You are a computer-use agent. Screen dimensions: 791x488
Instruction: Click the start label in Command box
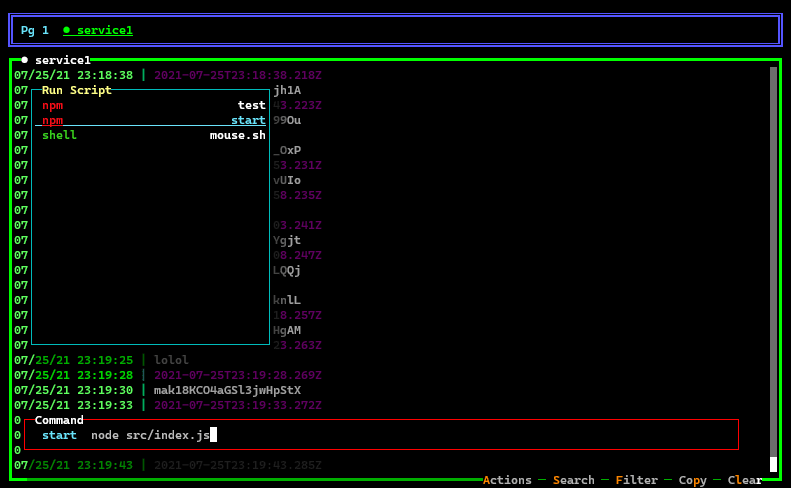(59, 435)
